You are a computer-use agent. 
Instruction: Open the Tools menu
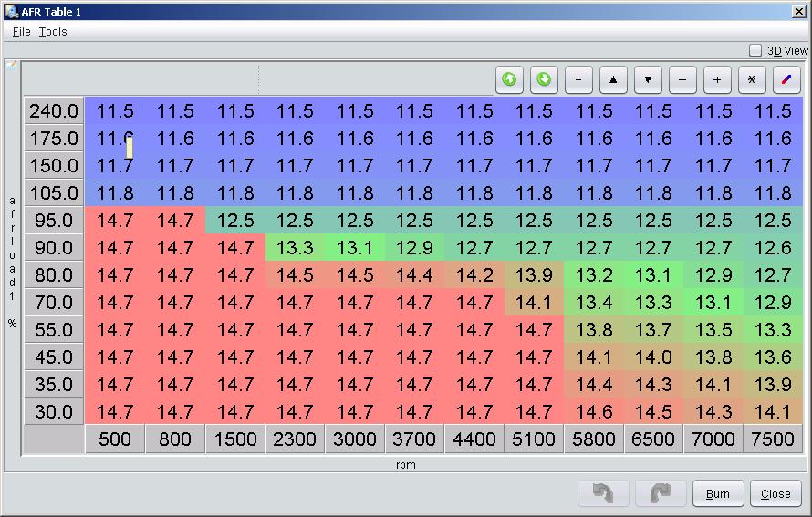(x=53, y=32)
